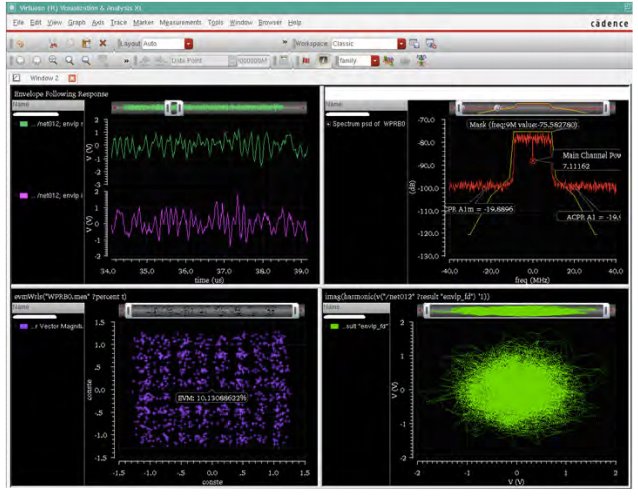Click the EVM: 10.13 percent label
This screenshot has width=638, height=497.
[212, 398]
